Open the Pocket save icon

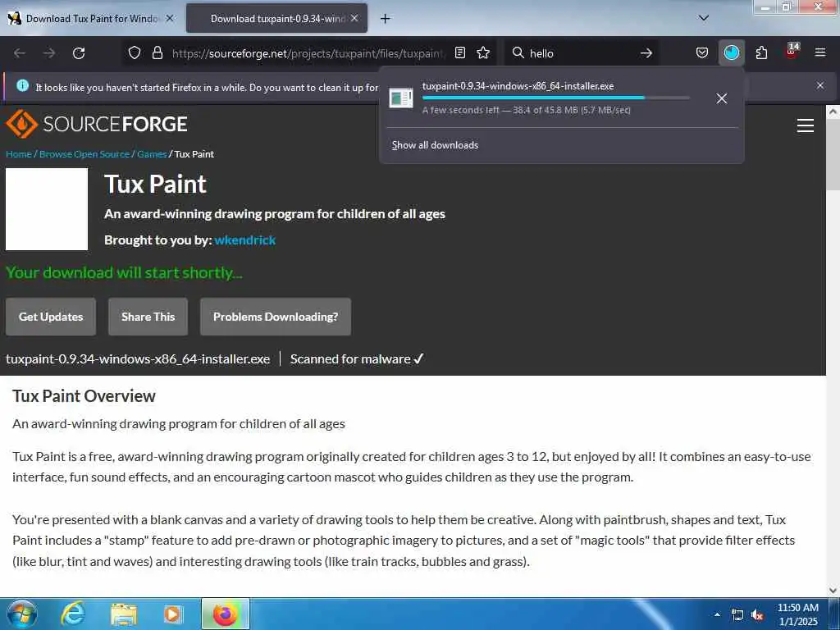(702, 52)
